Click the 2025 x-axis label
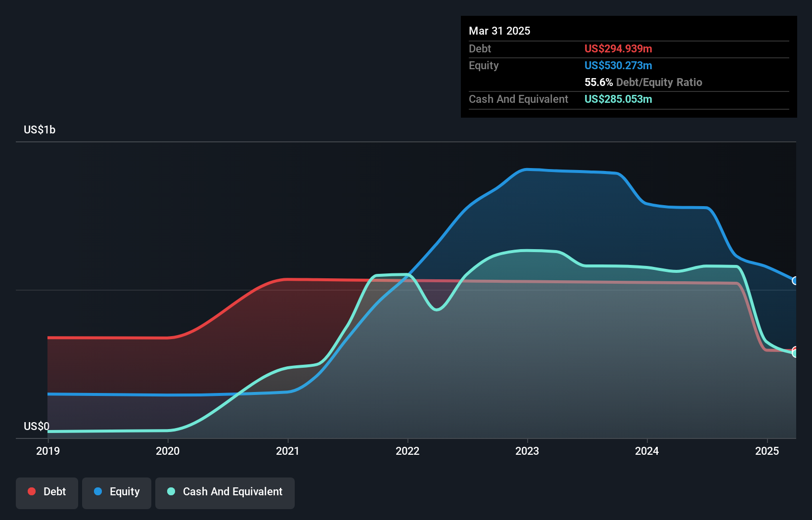The width and height of the screenshot is (812, 520). coord(767,451)
